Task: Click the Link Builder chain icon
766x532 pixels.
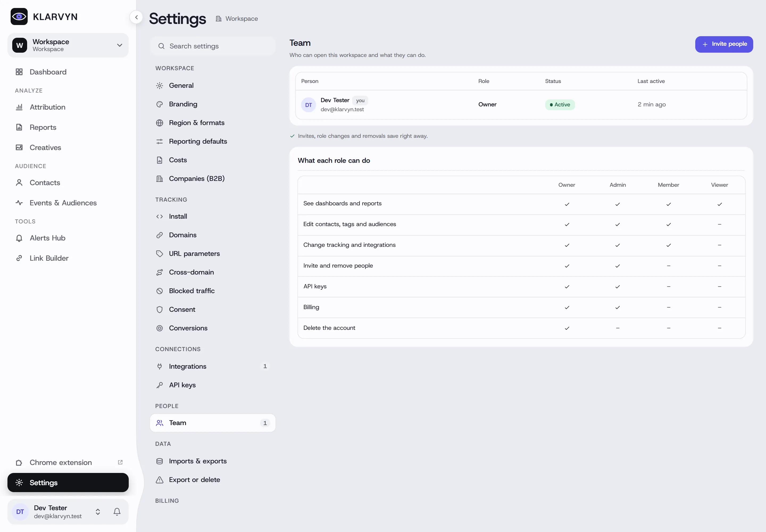Action: coord(19,258)
